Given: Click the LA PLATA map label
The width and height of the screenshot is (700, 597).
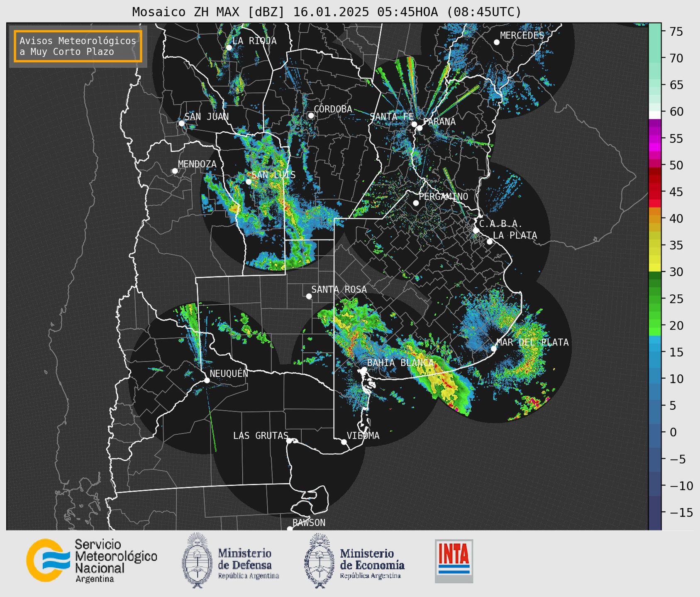Looking at the screenshot, I should [515, 235].
